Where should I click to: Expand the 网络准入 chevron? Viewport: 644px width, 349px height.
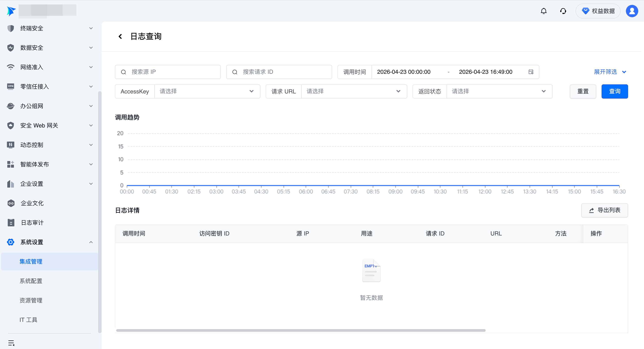coord(91,67)
